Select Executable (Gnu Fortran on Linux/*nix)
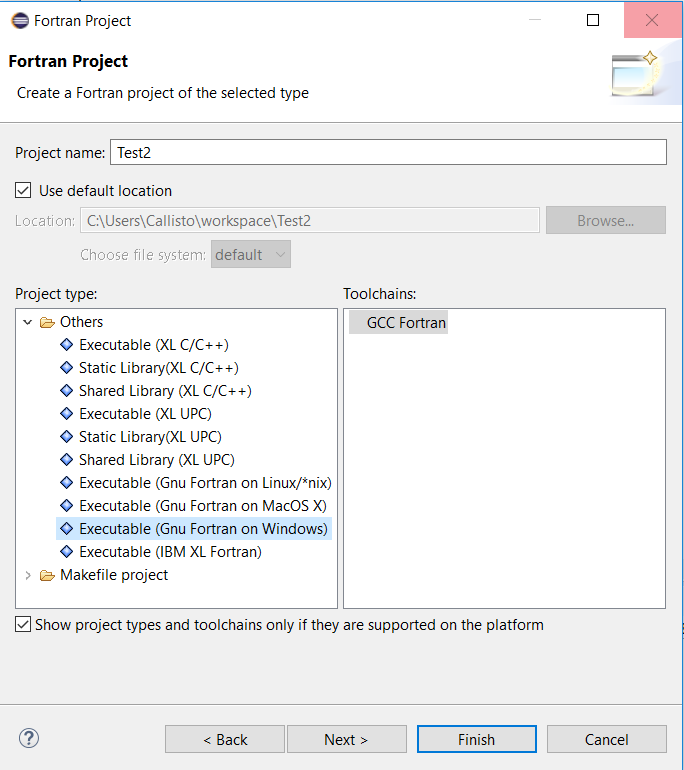 205,483
